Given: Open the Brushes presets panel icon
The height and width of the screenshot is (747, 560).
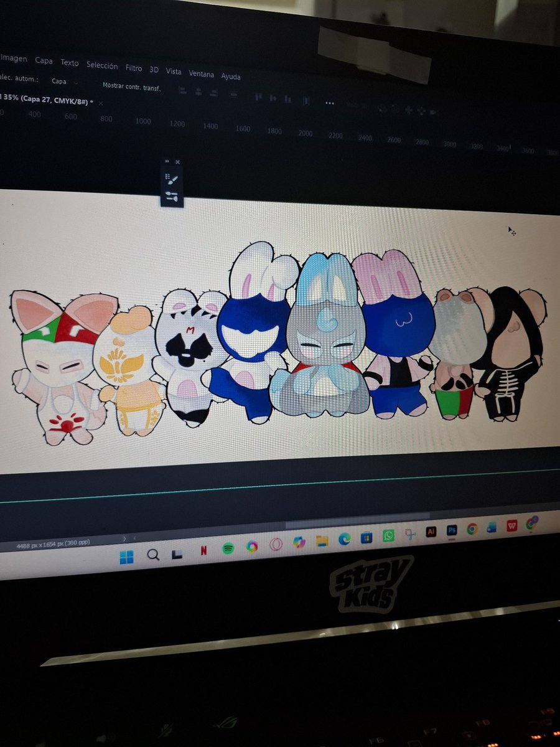Looking at the screenshot, I should [172, 197].
